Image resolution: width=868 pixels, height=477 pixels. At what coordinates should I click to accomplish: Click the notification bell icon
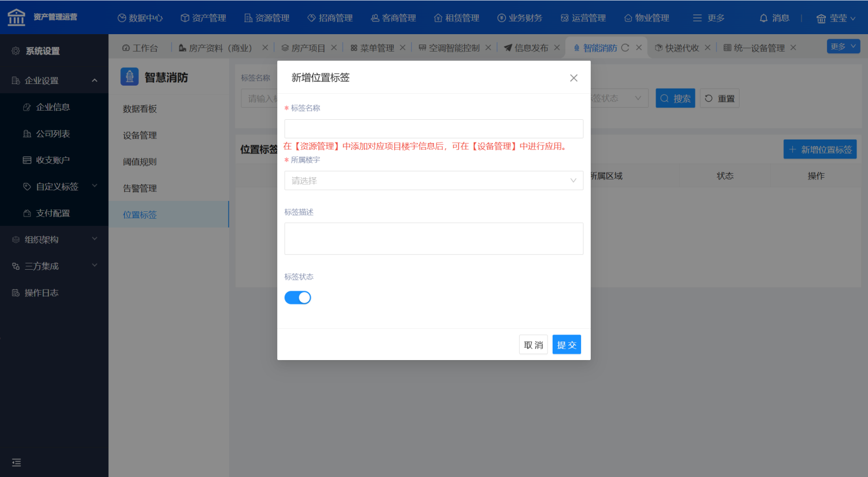764,18
